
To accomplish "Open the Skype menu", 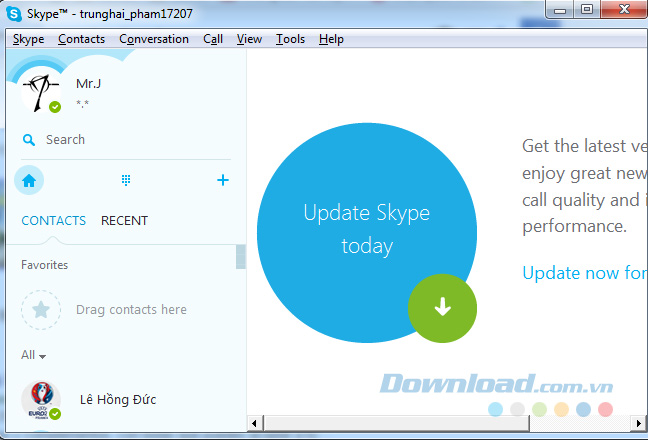I will (28, 39).
